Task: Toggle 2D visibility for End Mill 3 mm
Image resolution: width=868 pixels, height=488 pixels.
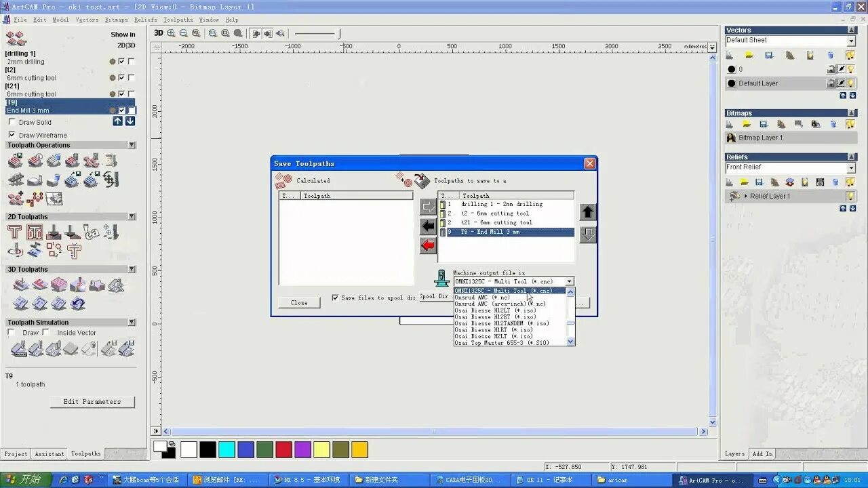Action: tap(122, 110)
